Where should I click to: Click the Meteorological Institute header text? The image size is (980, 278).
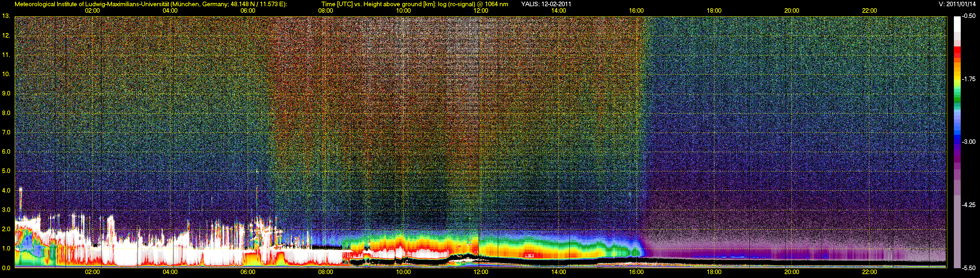pyautogui.click(x=151, y=4)
